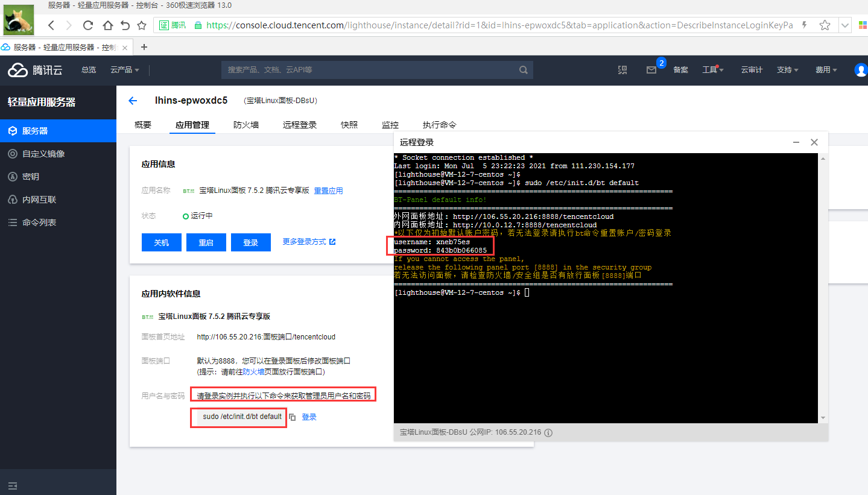This screenshot has width=868, height=495.
Task: Click the product search input field
Action: coord(368,70)
